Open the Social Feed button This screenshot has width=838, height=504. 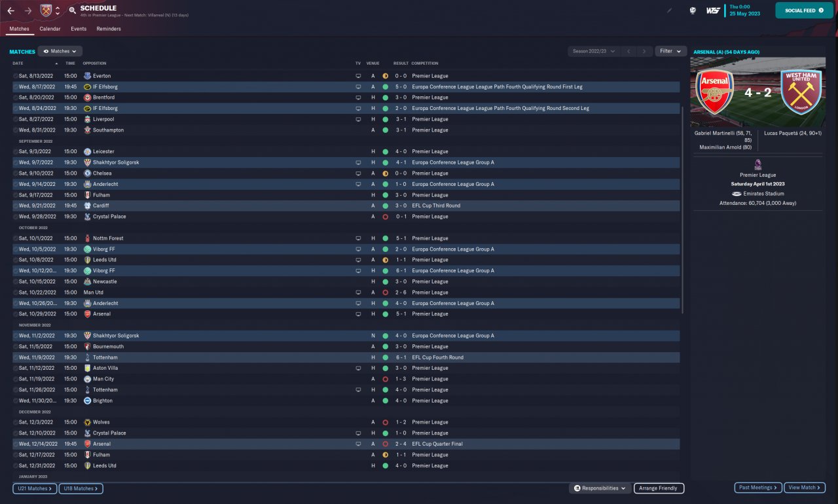pyautogui.click(x=804, y=10)
